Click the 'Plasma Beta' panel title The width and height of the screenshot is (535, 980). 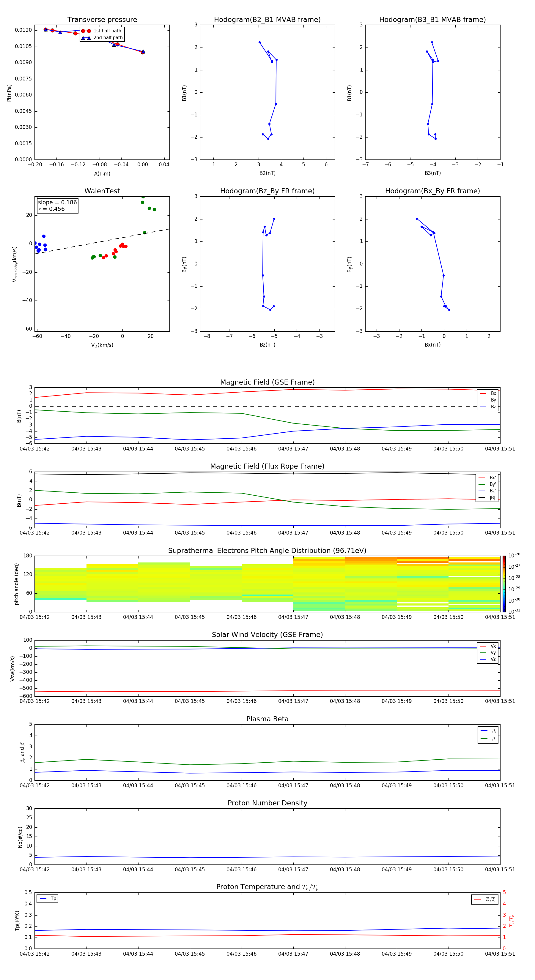(267, 719)
